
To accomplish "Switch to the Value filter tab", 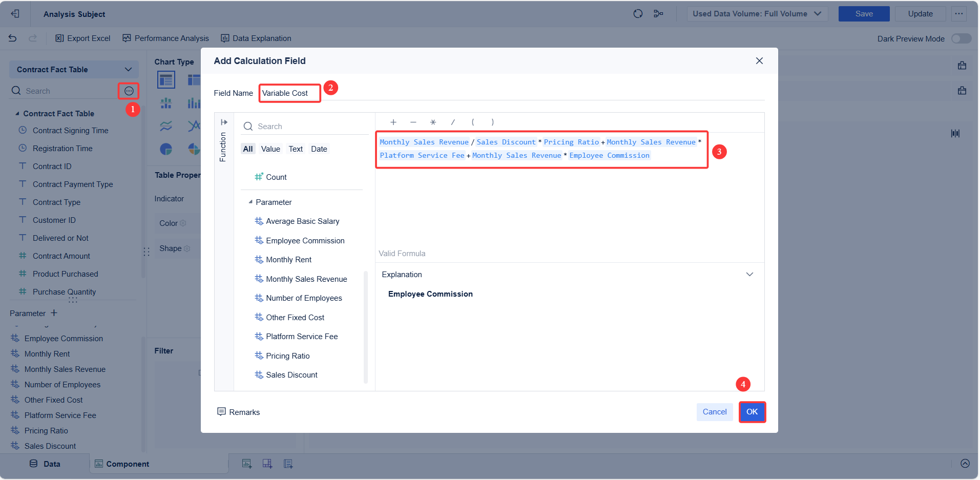I will (270, 149).
